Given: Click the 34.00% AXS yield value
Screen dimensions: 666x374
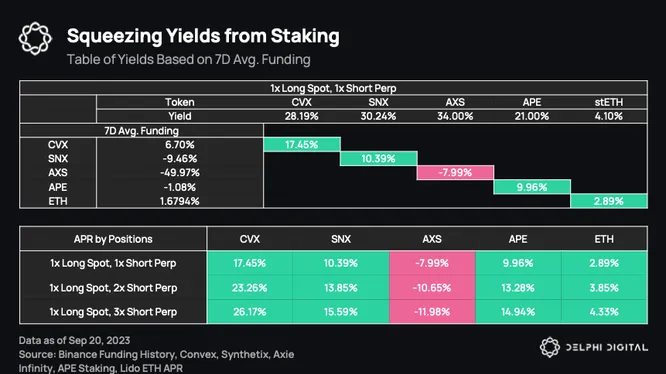Looking at the screenshot, I should pos(455,116).
